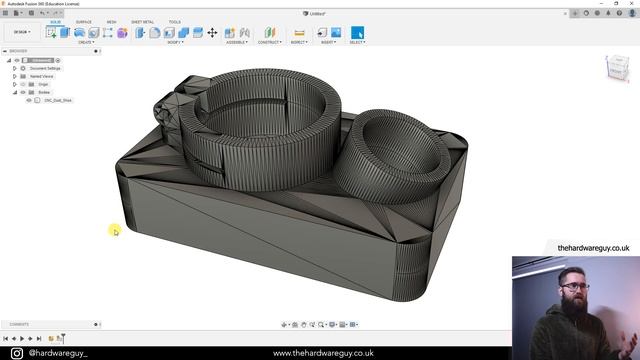This screenshot has width=640, height=360.
Task: Select the purple Create Form tool
Action: 122,33
